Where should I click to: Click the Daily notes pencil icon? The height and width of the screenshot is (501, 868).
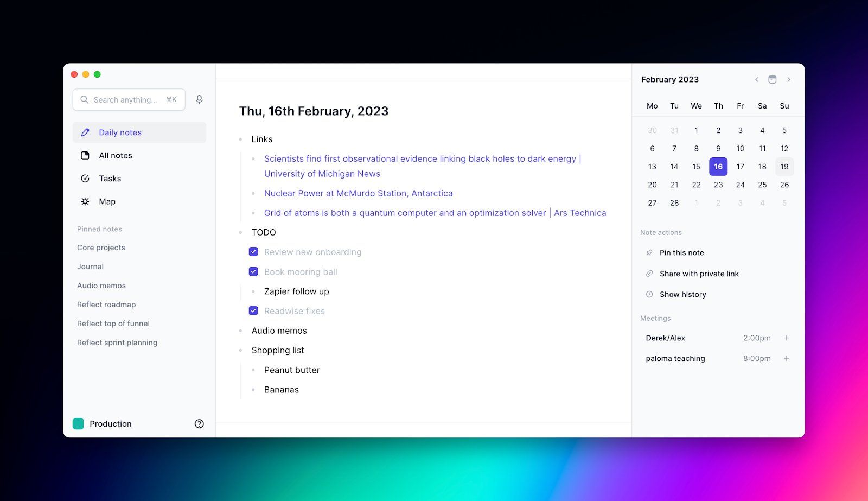pos(85,132)
